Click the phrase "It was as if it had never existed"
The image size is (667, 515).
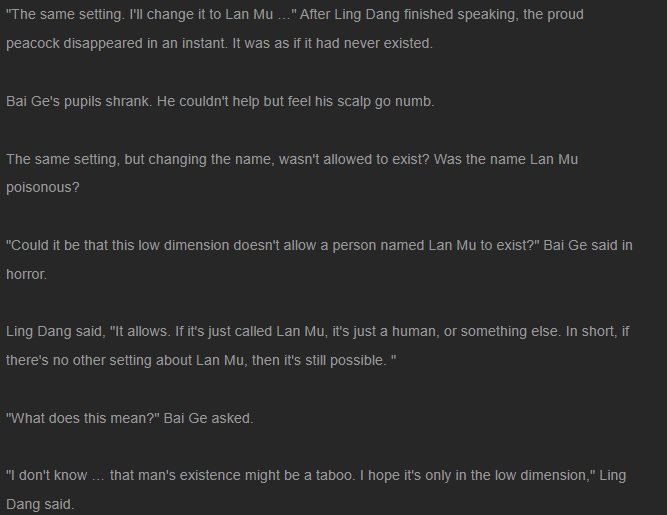(332, 43)
